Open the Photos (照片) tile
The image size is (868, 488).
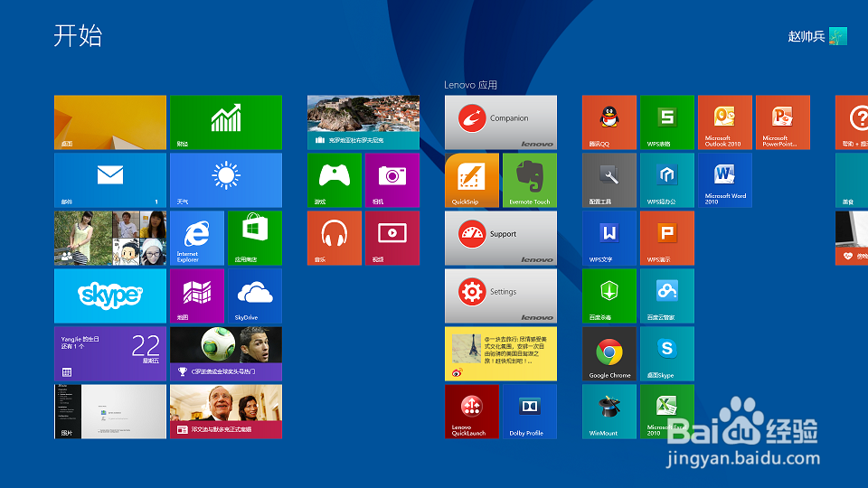pos(110,412)
